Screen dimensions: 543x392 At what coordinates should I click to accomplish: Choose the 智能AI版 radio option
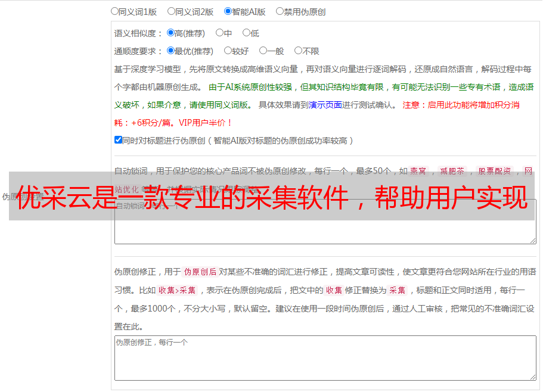pyautogui.click(x=228, y=11)
